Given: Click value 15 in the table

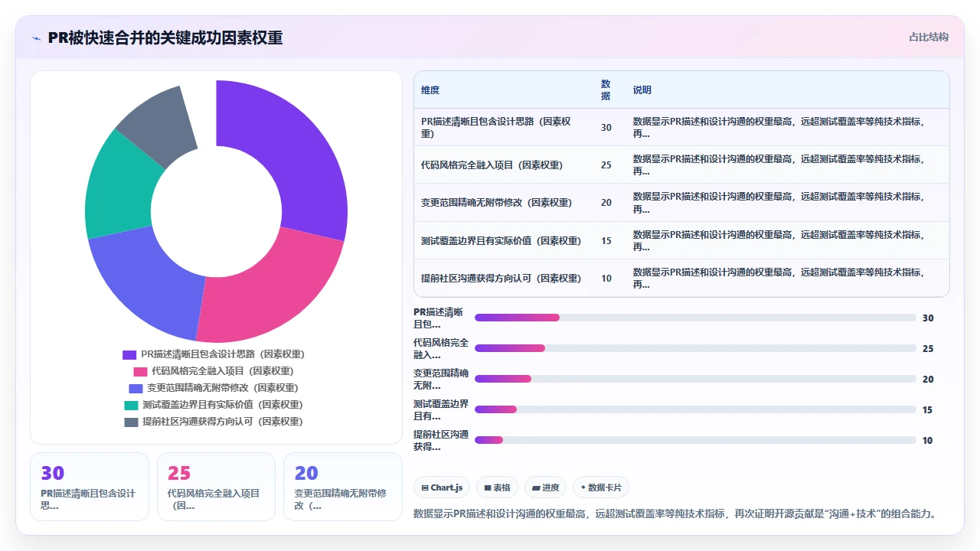Looking at the screenshot, I should 606,240.
